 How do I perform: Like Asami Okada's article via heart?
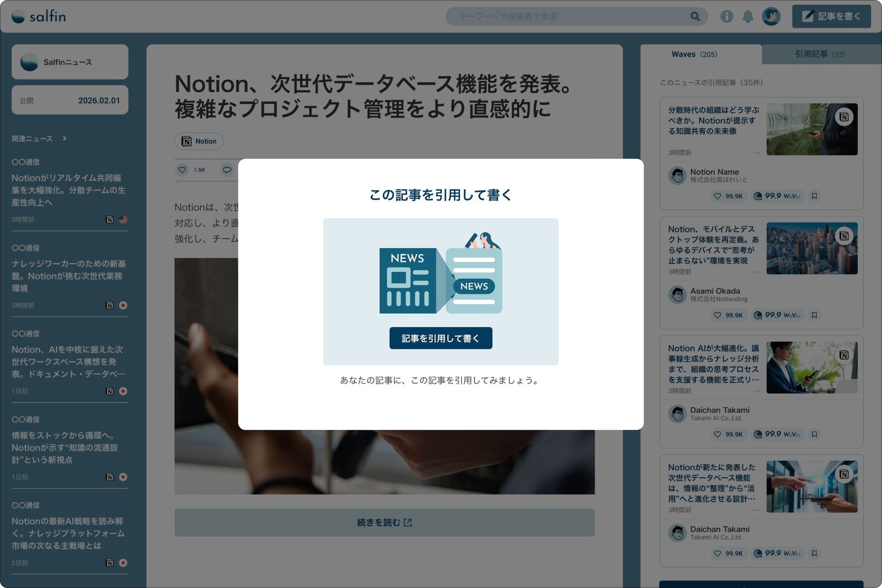point(717,315)
